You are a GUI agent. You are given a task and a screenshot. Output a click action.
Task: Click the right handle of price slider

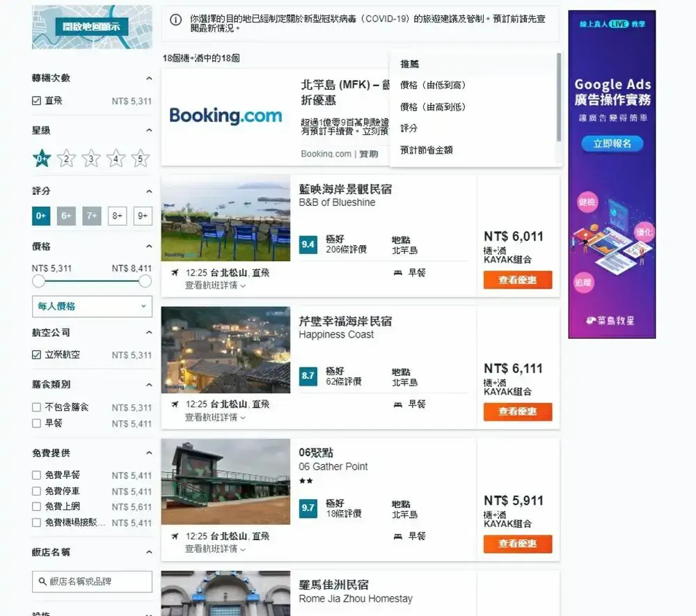point(145,281)
